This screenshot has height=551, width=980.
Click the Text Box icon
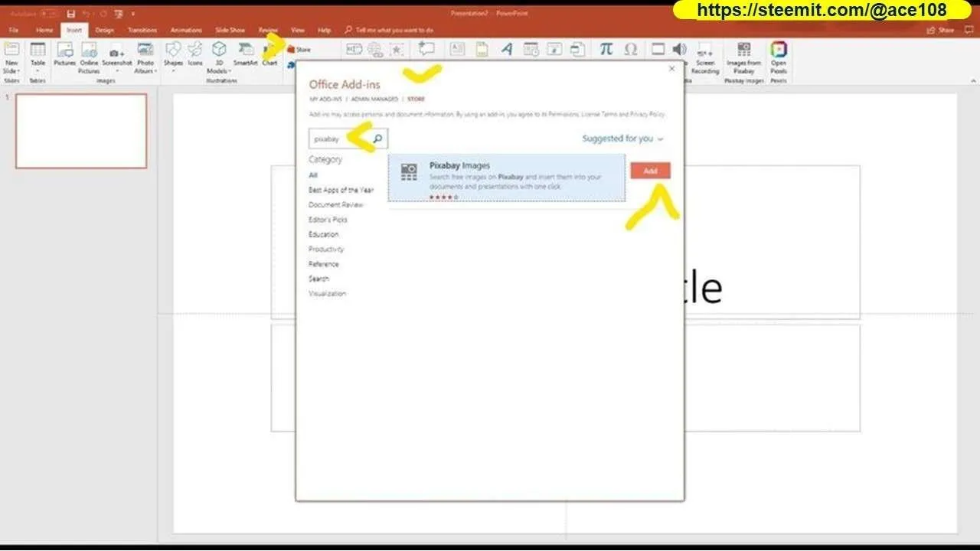pyautogui.click(x=457, y=49)
